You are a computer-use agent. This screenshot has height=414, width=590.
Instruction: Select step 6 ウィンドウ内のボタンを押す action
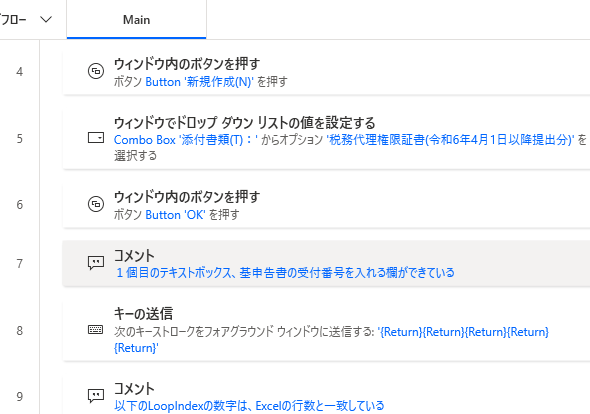[326, 204]
